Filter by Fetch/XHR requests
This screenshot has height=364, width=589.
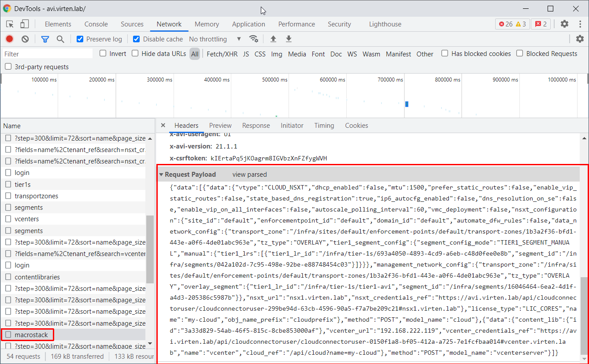[x=222, y=54]
